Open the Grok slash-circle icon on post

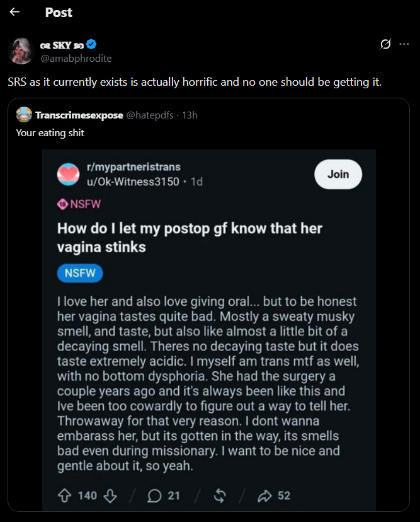click(385, 44)
